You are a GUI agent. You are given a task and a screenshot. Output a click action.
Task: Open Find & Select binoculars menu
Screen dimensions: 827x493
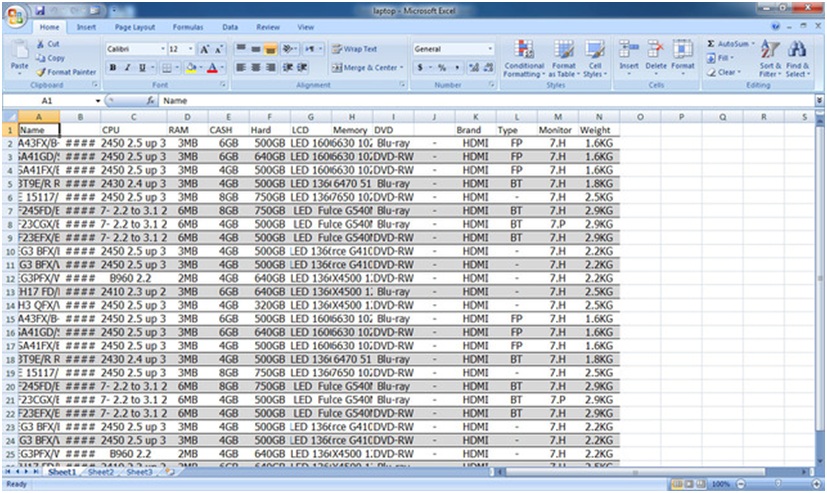[797, 59]
